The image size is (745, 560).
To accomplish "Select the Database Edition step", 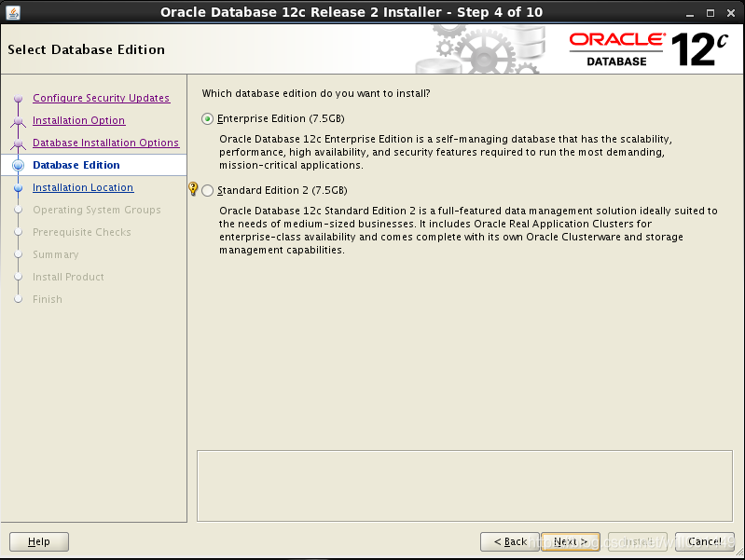I will click(x=76, y=165).
